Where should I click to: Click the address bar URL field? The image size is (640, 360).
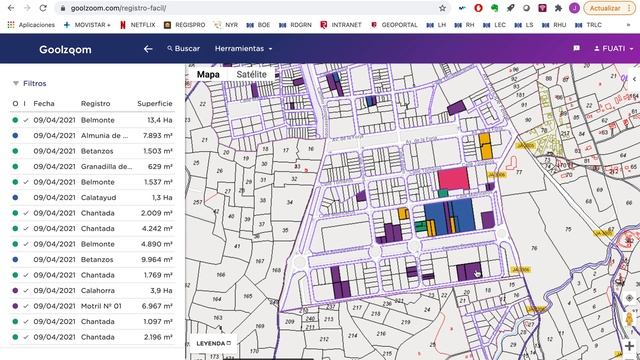coord(253,8)
